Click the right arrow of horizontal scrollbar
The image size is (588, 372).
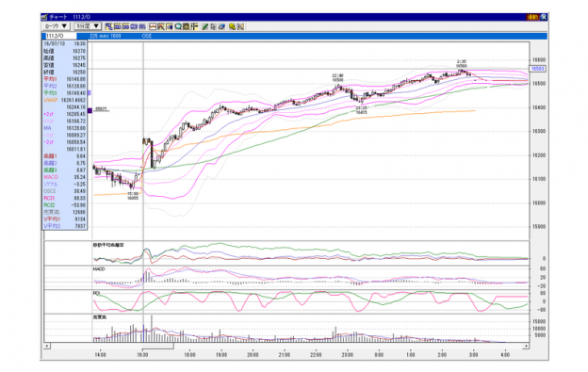tap(526, 347)
